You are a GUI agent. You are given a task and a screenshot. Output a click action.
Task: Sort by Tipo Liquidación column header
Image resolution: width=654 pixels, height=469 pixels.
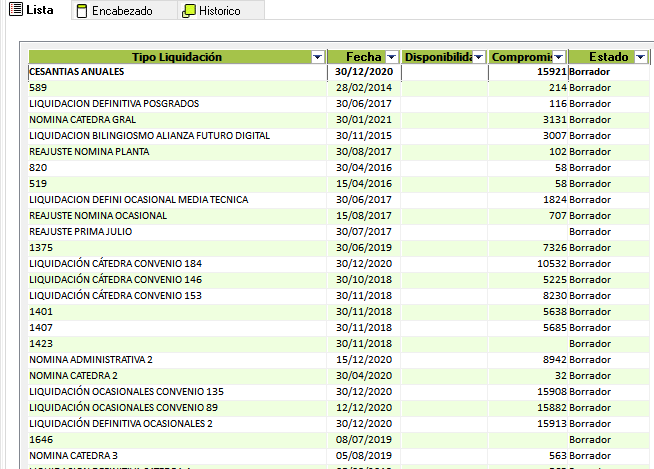tap(170, 57)
